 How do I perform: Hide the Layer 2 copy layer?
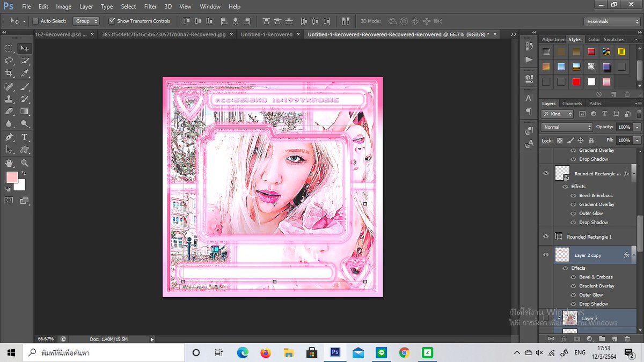[546, 255]
